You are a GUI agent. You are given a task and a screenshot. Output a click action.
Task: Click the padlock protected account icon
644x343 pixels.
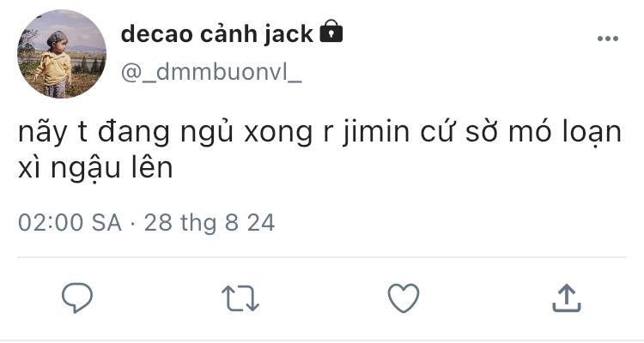point(331,31)
